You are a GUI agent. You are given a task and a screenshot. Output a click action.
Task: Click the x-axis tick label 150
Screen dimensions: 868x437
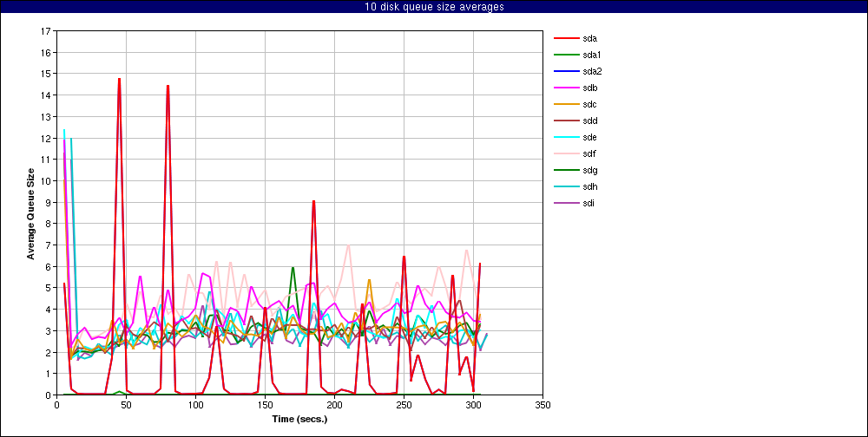pyautogui.click(x=265, y=406)
